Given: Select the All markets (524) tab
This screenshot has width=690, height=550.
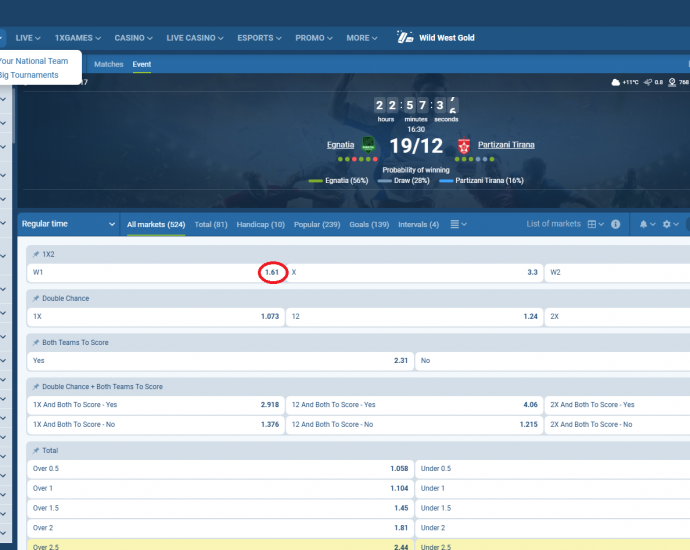Looking at the screenshot, I should point(156,224).
